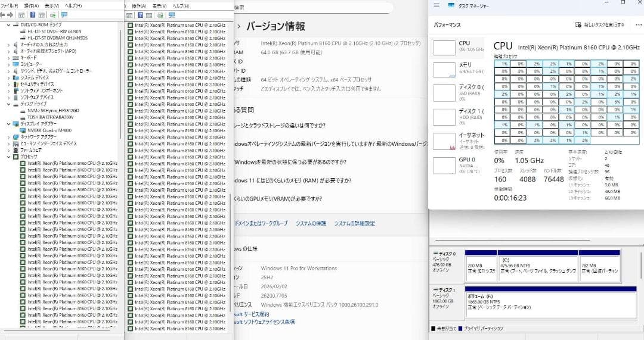Click the ソフトウェア コンポーネント category icon
Screen dimensions: 644x340
click(16, 91)
